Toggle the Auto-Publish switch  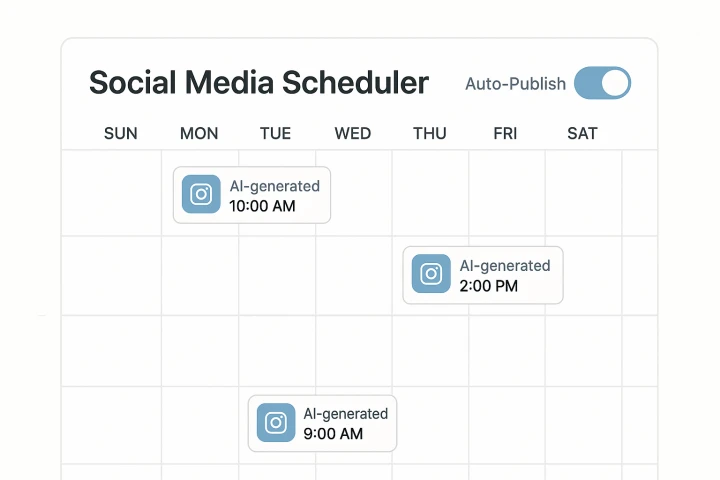pos(602,83)
